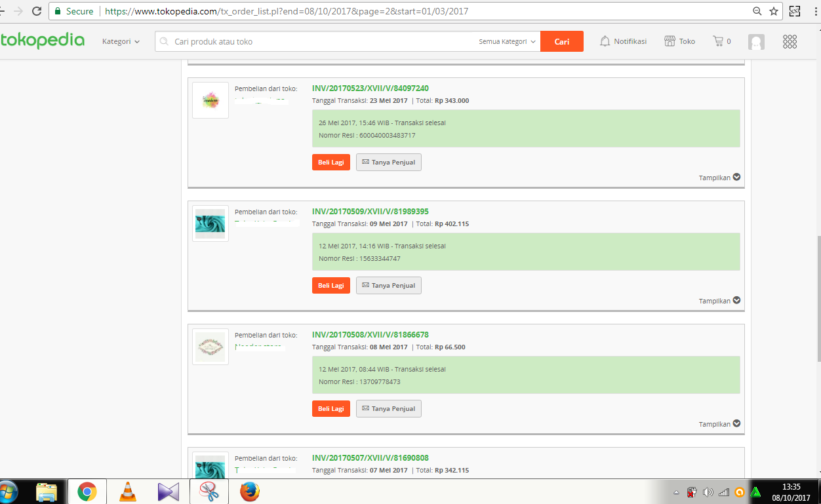Open the nine-dot grid menu icon
Image resolution: width=821 pixels, height=504 pixels.
click(x=790, y=41)
